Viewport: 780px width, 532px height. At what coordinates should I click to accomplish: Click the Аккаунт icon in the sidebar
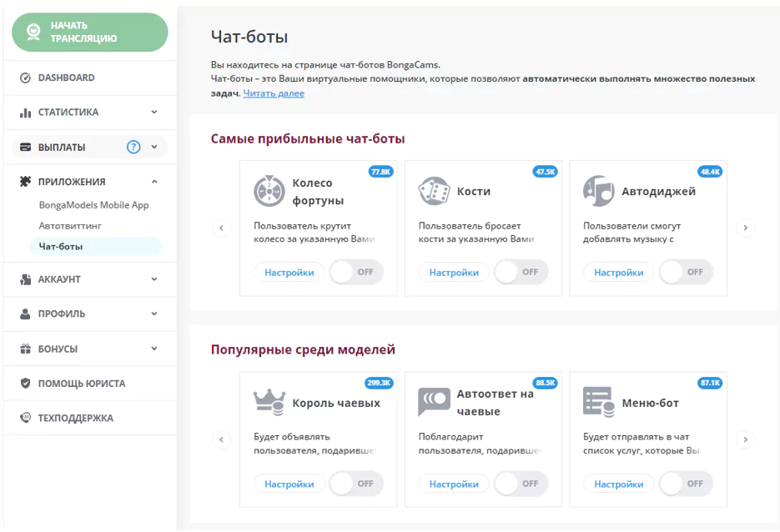click(25, 279)
